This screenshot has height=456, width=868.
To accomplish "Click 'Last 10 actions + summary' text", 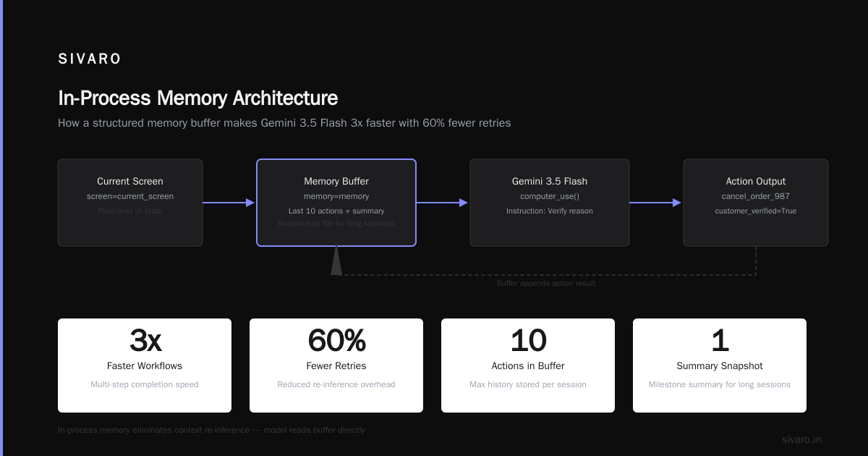I will click(336, 211).
